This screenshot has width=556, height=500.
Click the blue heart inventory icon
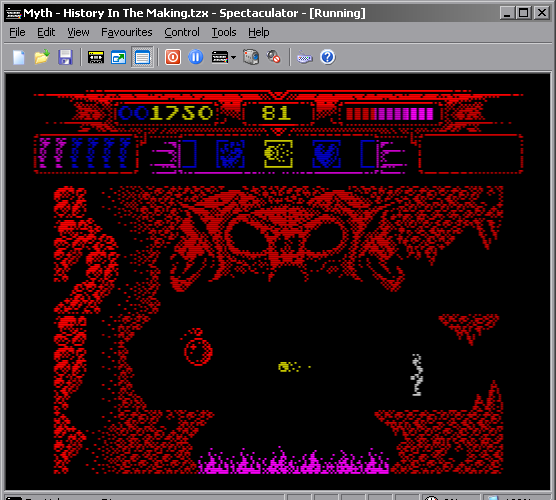point(327,154)
